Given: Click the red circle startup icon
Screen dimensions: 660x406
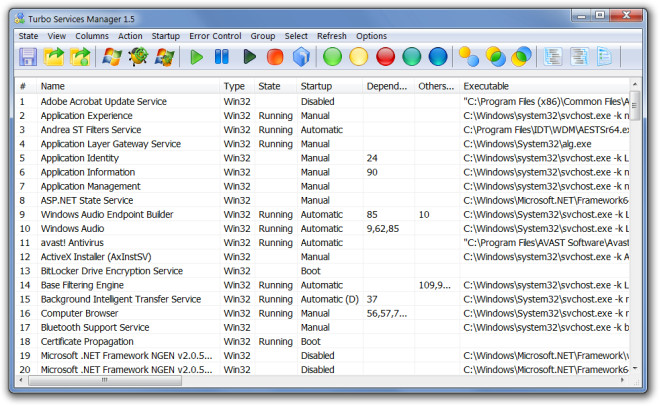Looking at the screenshot, I should 385,57.
